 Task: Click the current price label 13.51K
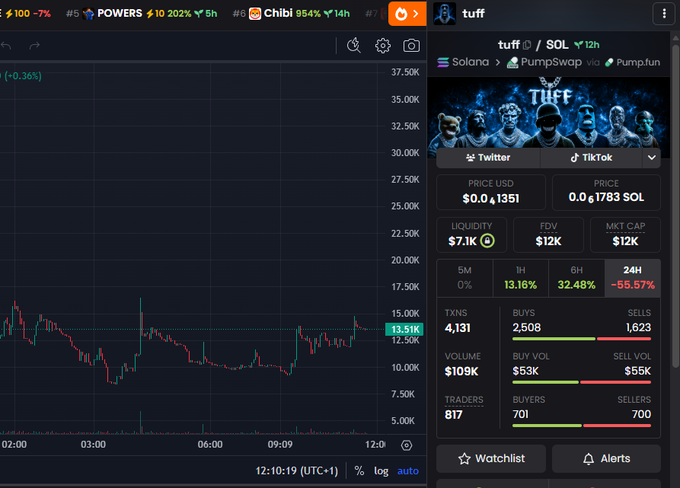pos(404,329)
